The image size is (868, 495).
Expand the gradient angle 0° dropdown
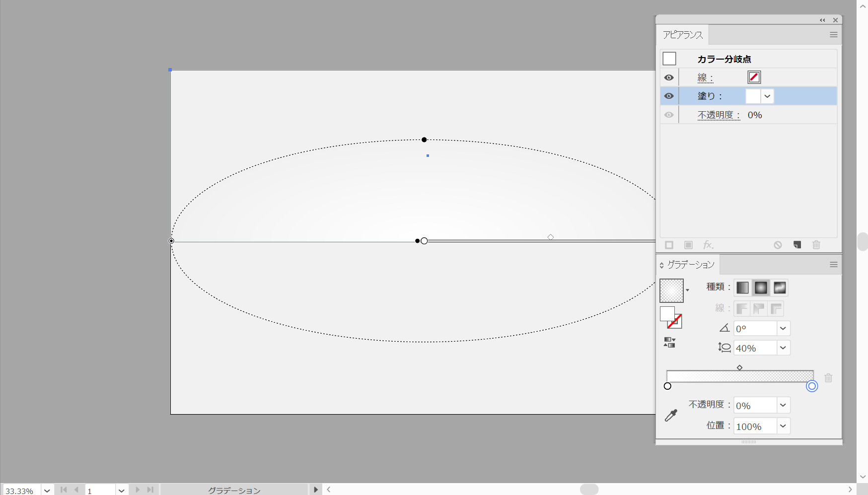pyautogui.click(x=783, y=329)
